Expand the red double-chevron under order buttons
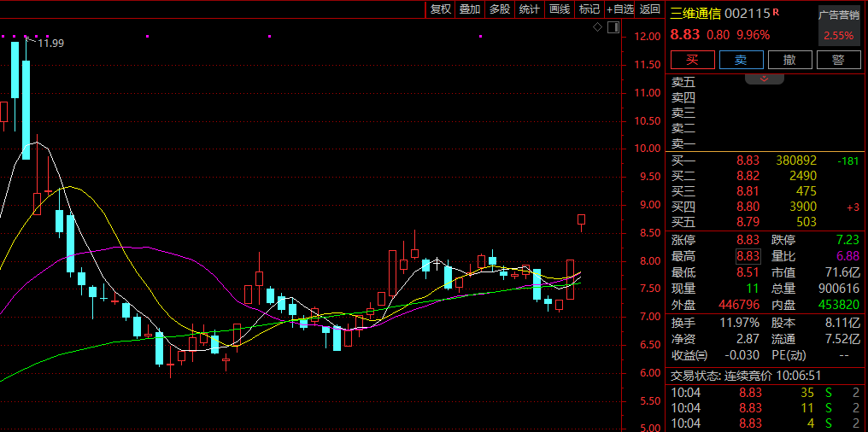The width and height of the screenshot is (868, 432). click(x=764, y=79)
